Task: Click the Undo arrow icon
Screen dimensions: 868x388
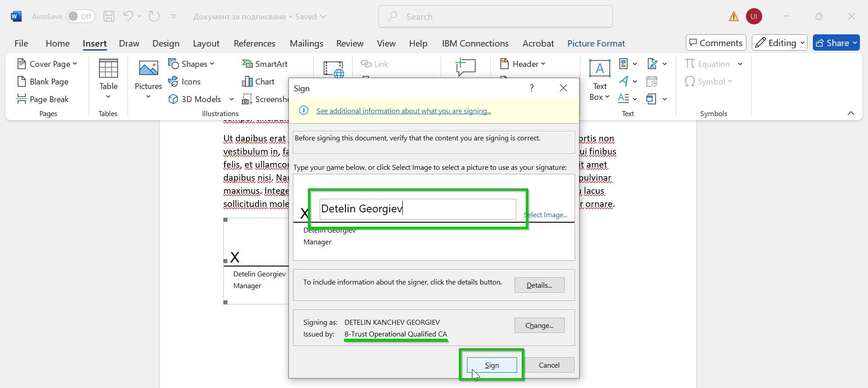Action: tap(128, 16)
